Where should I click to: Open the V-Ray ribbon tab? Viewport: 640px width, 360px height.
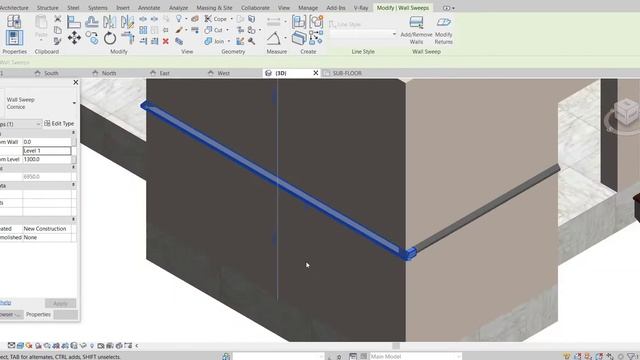[x=361, y=8]
